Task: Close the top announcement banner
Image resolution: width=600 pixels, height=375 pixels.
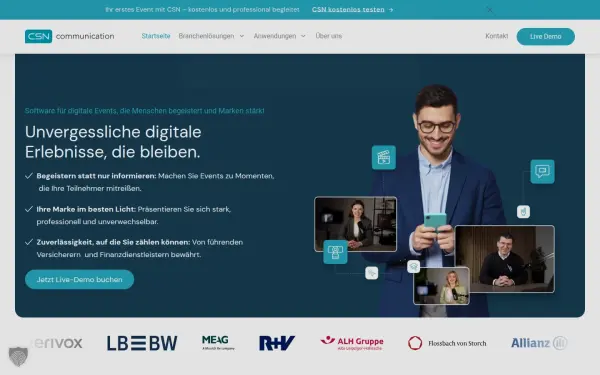Action: click(489, 10)
